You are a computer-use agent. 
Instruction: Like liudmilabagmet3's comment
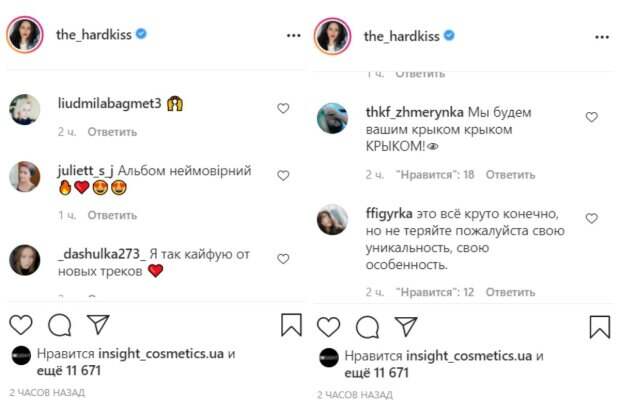[283, 108]
